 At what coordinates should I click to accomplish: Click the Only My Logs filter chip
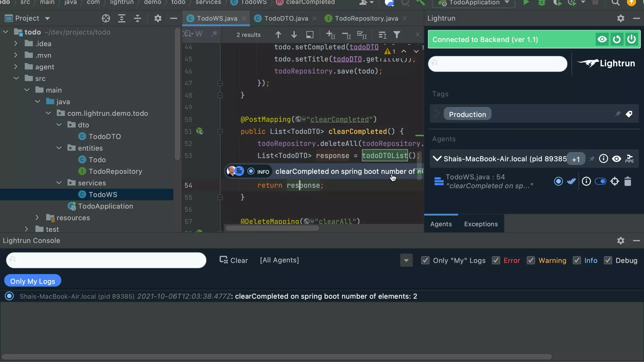[x=33, y=281]
